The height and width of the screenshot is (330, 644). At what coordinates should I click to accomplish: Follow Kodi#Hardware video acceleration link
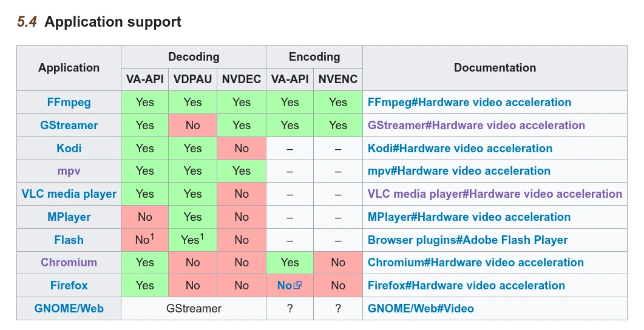[x=459, y=149]
